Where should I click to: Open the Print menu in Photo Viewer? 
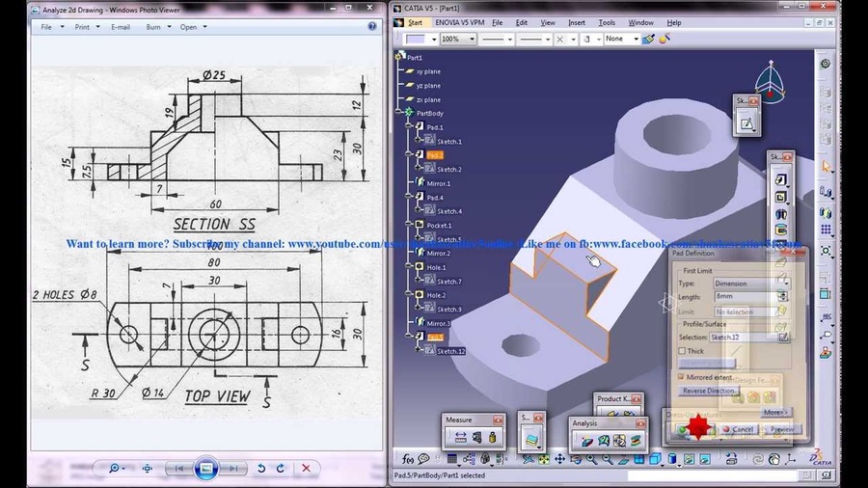pos(85,27)
